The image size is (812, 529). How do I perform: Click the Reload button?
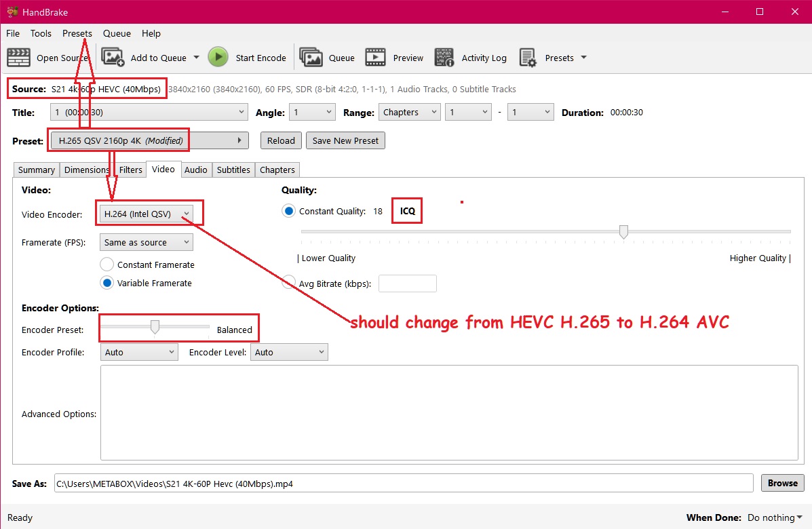[x=281, y=141]
